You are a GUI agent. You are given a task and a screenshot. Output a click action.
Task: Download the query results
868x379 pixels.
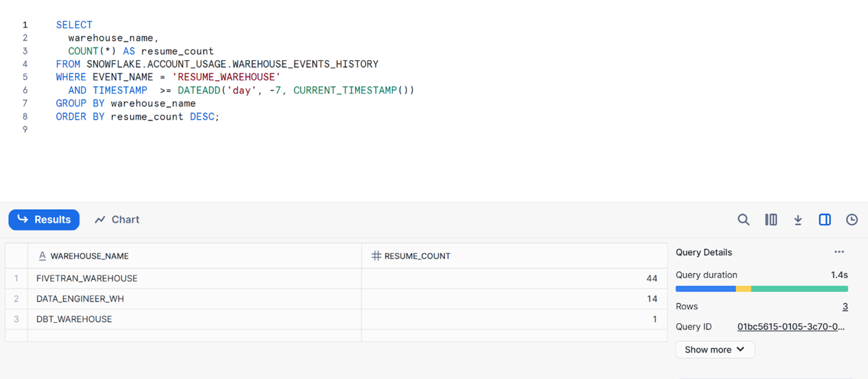pos(798,220)
